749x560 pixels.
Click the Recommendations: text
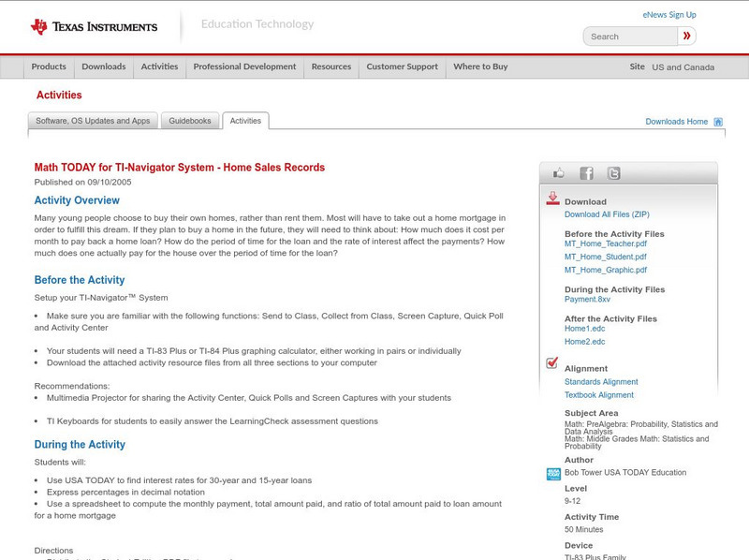(x=72, y=386)
